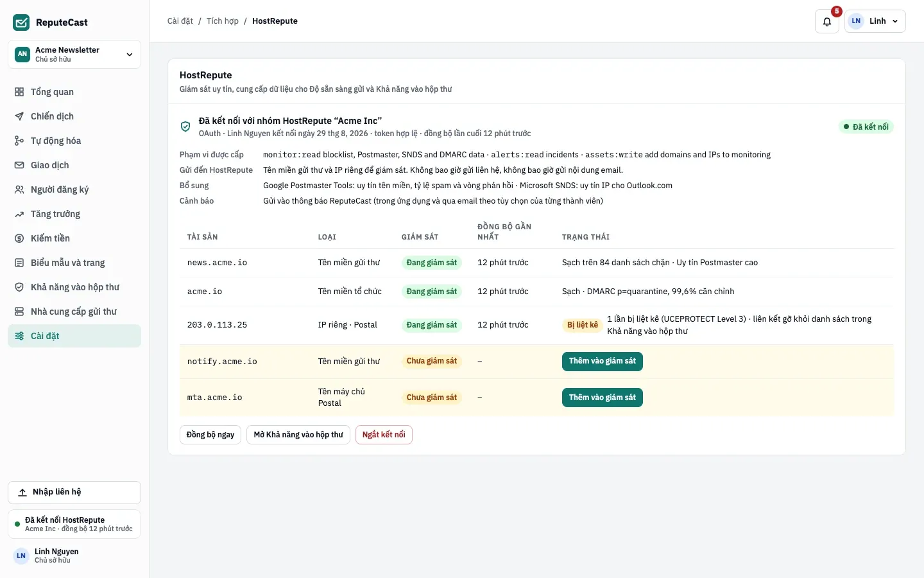The width and height of the screenshot is (924, 578).
Task: Click the acme.io asset name
Action: point(205,292)
